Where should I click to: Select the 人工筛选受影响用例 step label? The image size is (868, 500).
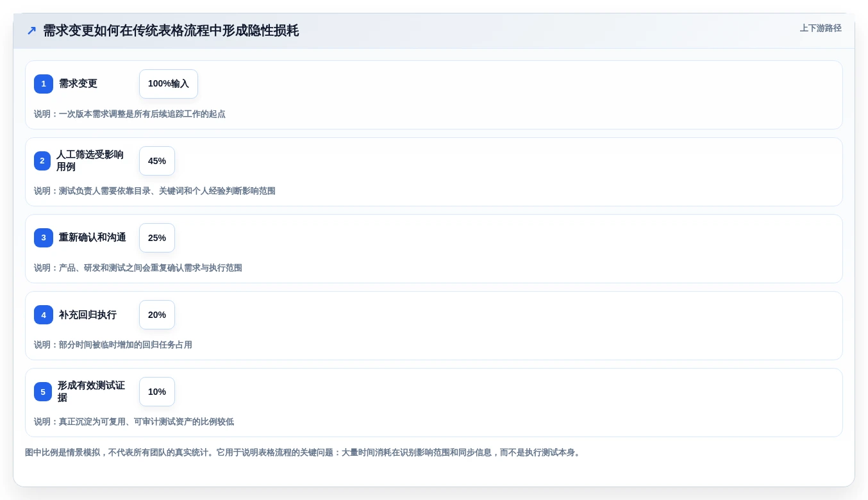(90, 161)
